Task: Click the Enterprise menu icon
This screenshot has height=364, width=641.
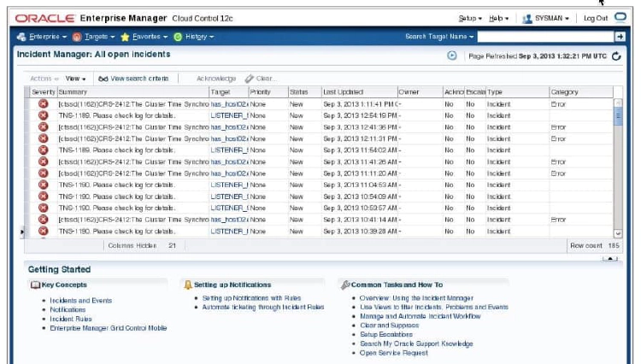Action: coord(21,37)
